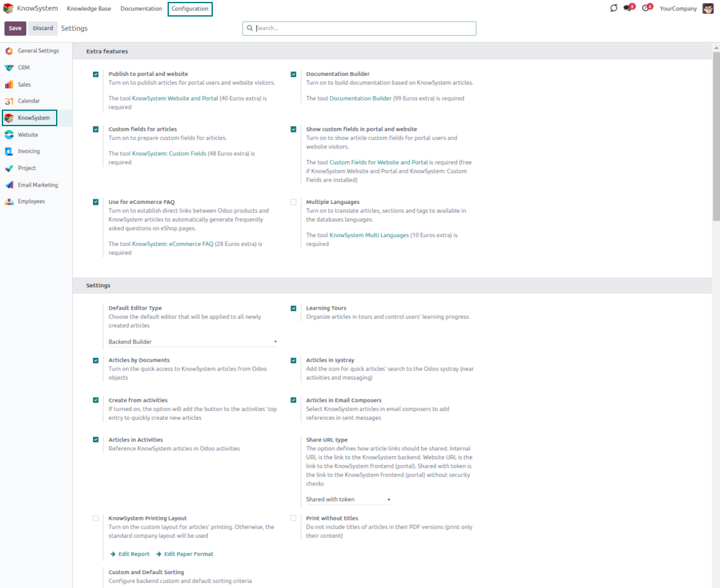Screen dimensions: 720x588
Task: Check the Print without titles option
Action: click(x=293, y=519)
